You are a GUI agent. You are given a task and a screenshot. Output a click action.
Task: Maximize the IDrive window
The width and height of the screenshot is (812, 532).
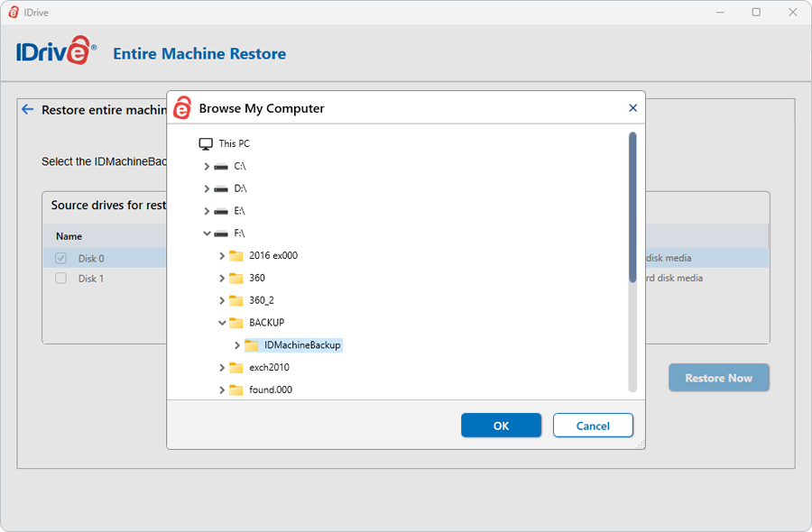(x=756, y=12)
